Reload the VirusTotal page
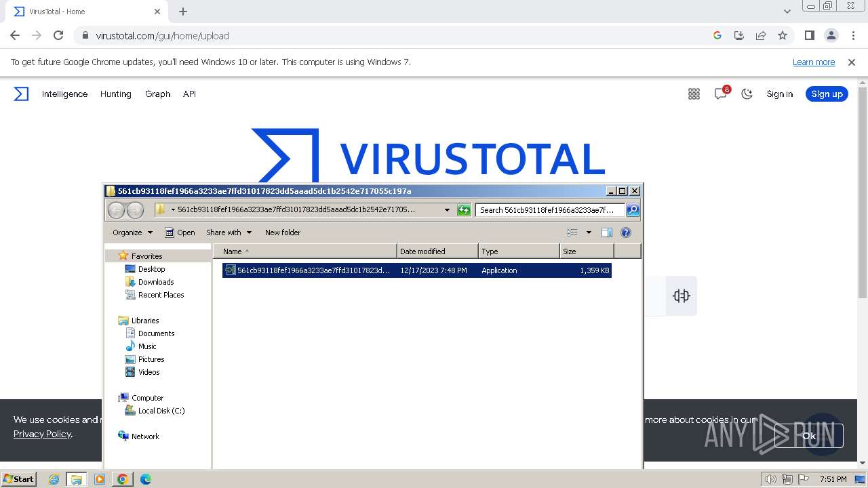Image resolution: width=868 pixels, height=488 pixels. (x=58, y=35)
